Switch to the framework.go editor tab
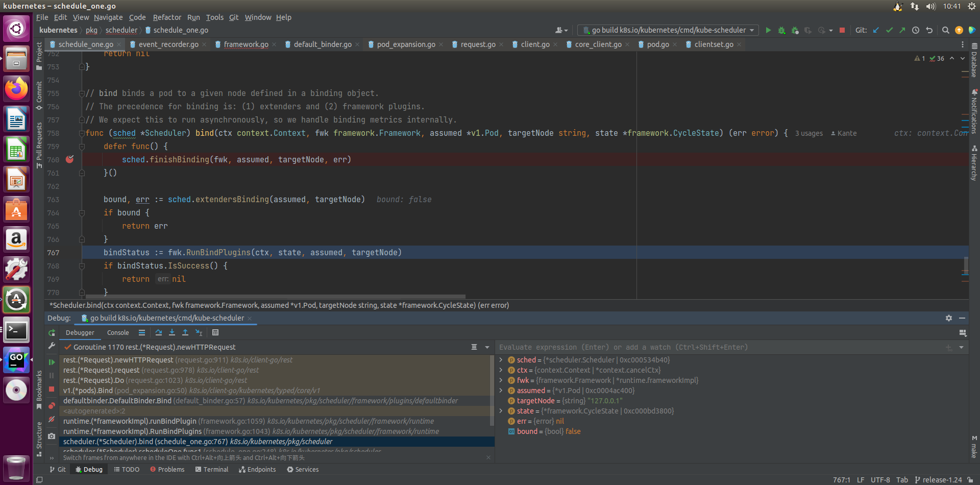The image size is (980, 485). pos(246,45)
